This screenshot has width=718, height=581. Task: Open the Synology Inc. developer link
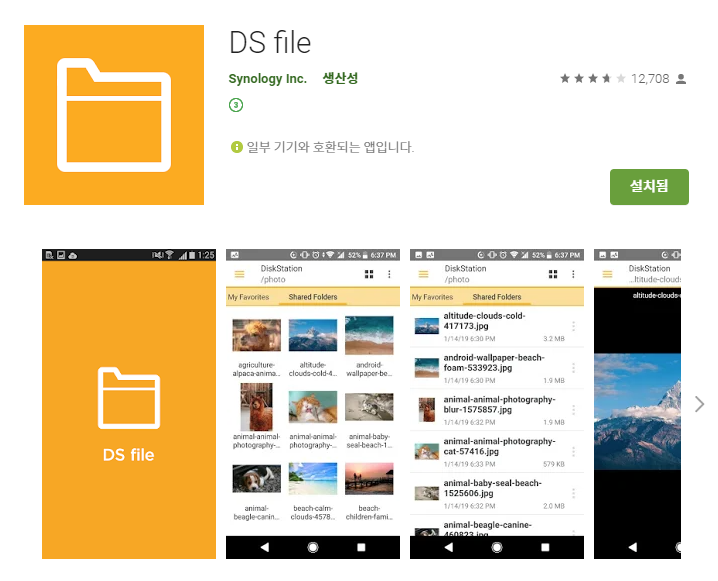pos(267,79)
